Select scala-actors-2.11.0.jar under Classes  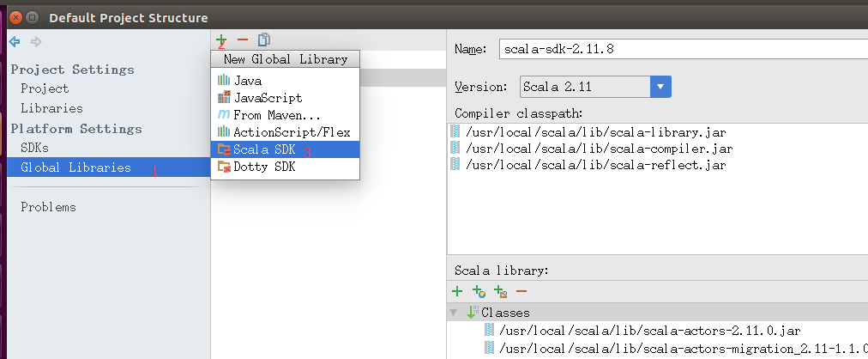coord(650,331)
